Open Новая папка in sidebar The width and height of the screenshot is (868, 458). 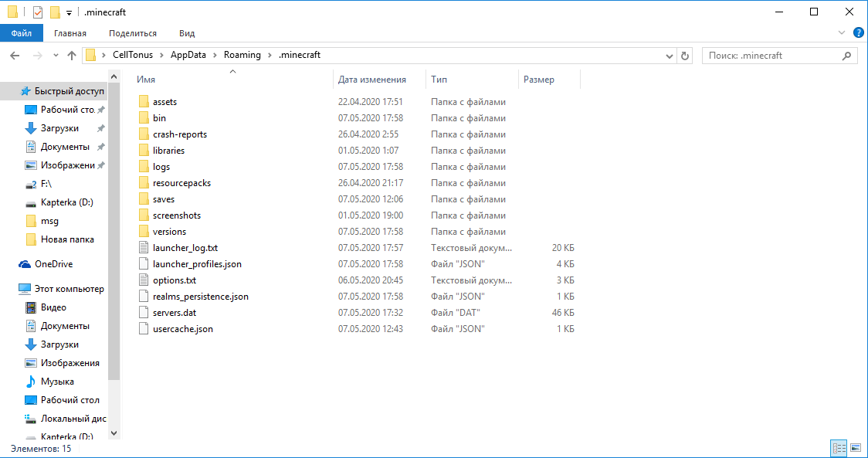point(59,239)
